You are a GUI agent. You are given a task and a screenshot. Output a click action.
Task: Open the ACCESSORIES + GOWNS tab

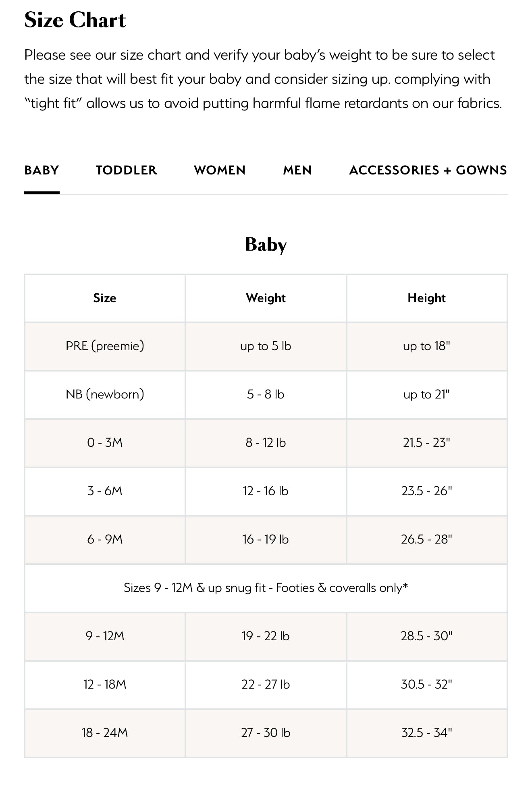pyautogui.click(x=428, y=170)
